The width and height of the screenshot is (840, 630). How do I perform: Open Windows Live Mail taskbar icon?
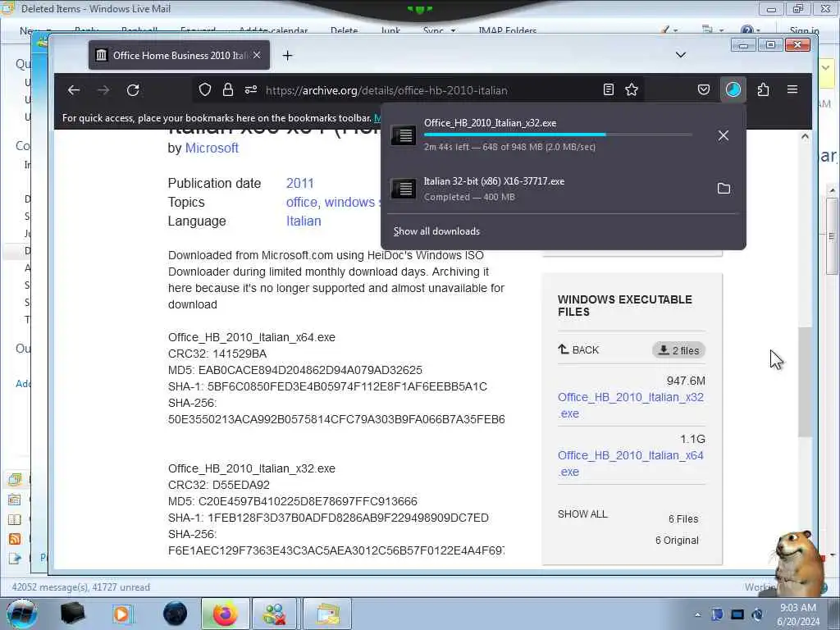[x=327, y=614]
